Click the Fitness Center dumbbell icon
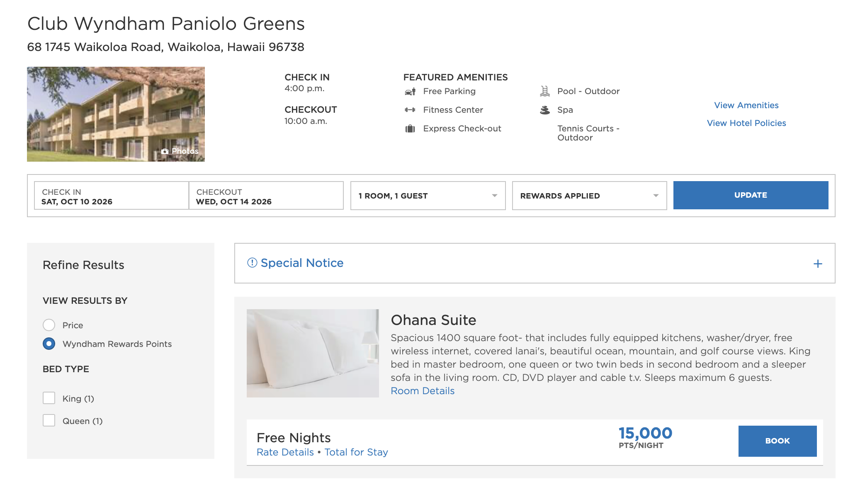This screenshot has width=865, height=504. (x=410, y=110)
